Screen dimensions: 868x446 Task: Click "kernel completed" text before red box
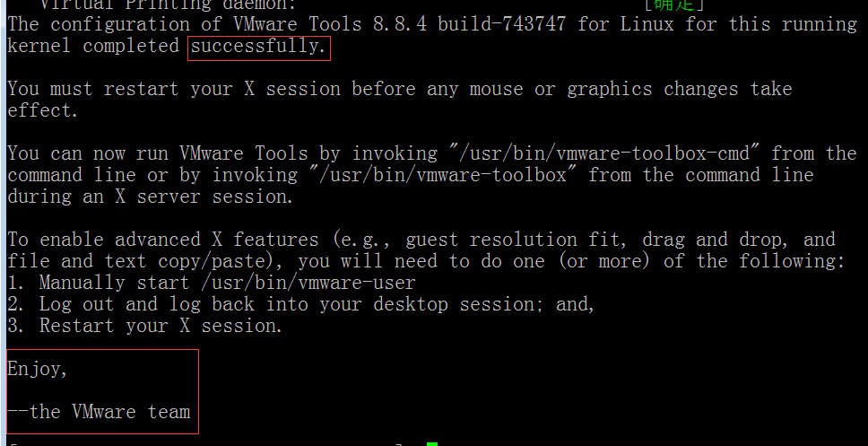(93, 47)
